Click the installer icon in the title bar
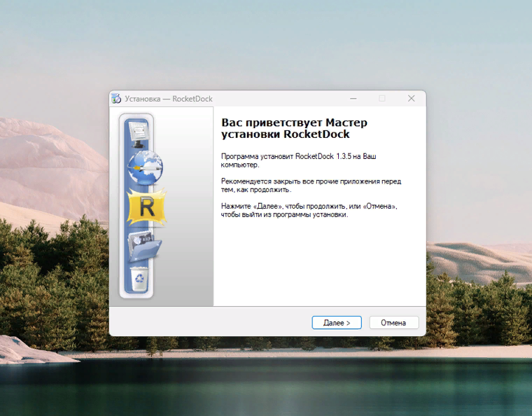Image resolution: width=532 pixels, height=416 pixels. pos(116,99)
